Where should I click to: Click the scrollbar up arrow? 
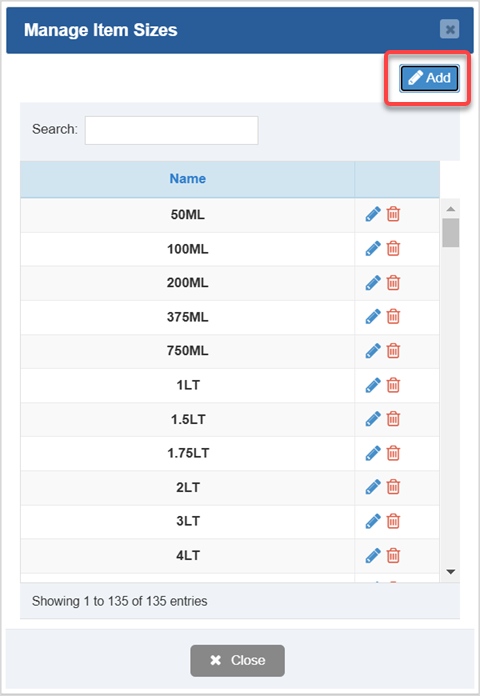coord(451,209)
